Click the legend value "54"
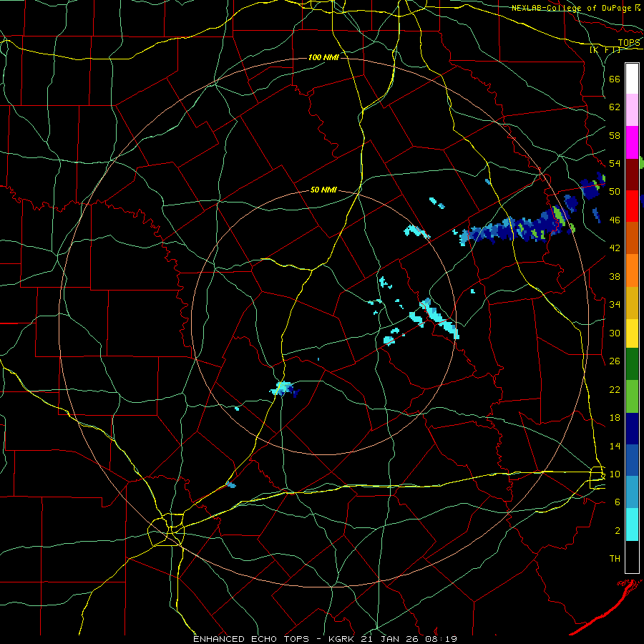Viewport: 644px width, 644px height. tap(615, 163)
